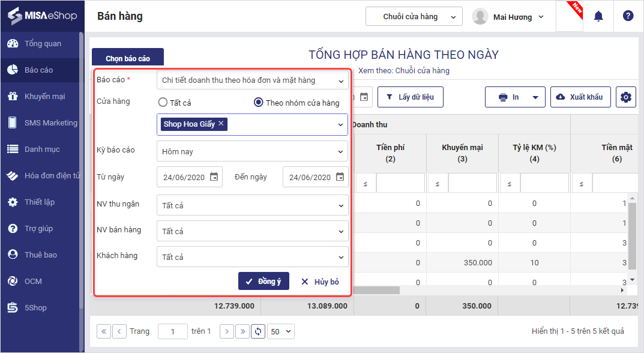Click the calendar icon beside Lấy dữ liệu

pos(364,97)
